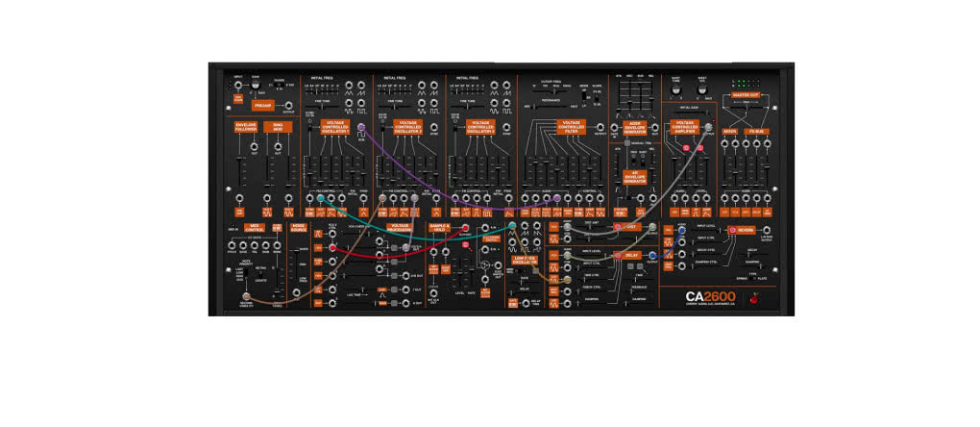980x427 pixels.
Task: Click the ADSR envelope out jack
Action: click(655, 128)
